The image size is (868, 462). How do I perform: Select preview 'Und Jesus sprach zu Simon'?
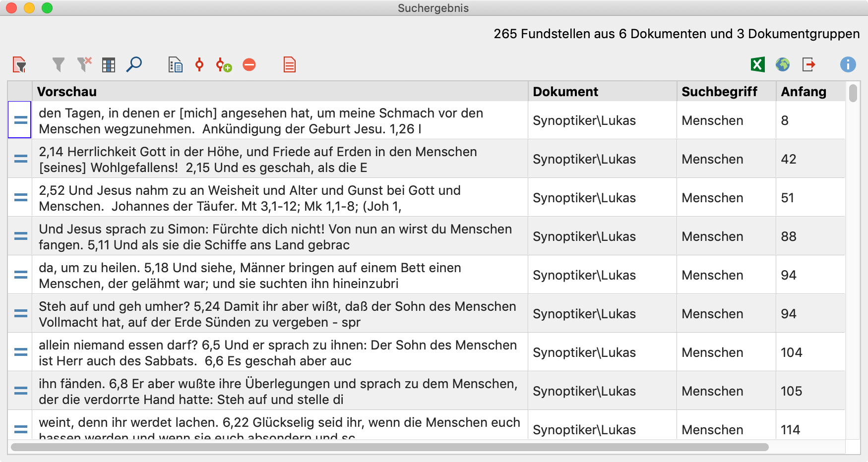pyautogui.click(x=280, y=236)
